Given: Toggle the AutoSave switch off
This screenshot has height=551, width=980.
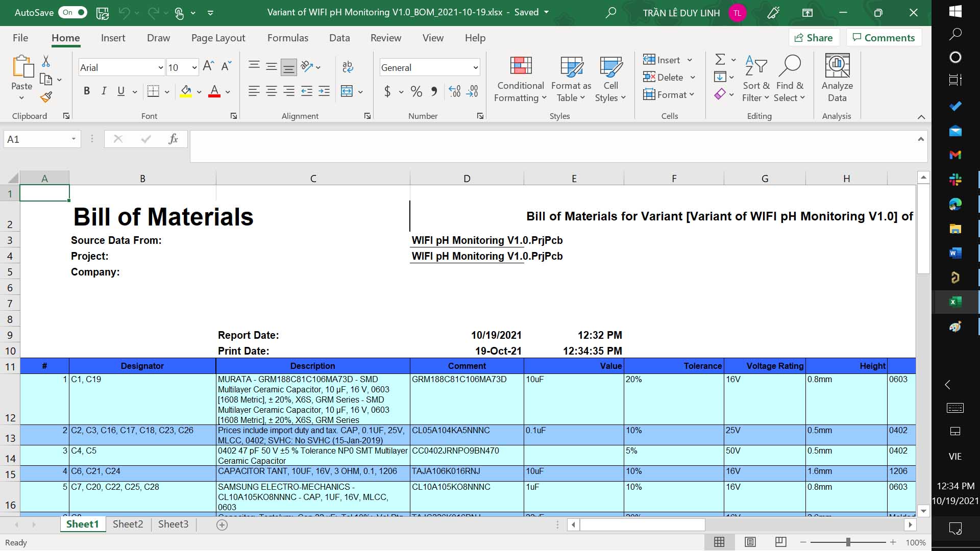Looking at the screenshot, I should pyautogui.click(x=73, y=12).
